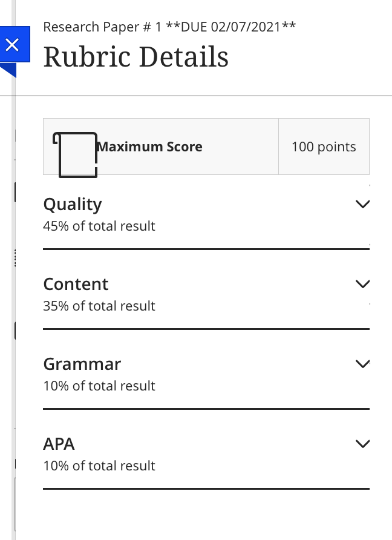Select the Grammar criterion heading
This screenshot has width=392, height=540.
(x=82, y=364)
